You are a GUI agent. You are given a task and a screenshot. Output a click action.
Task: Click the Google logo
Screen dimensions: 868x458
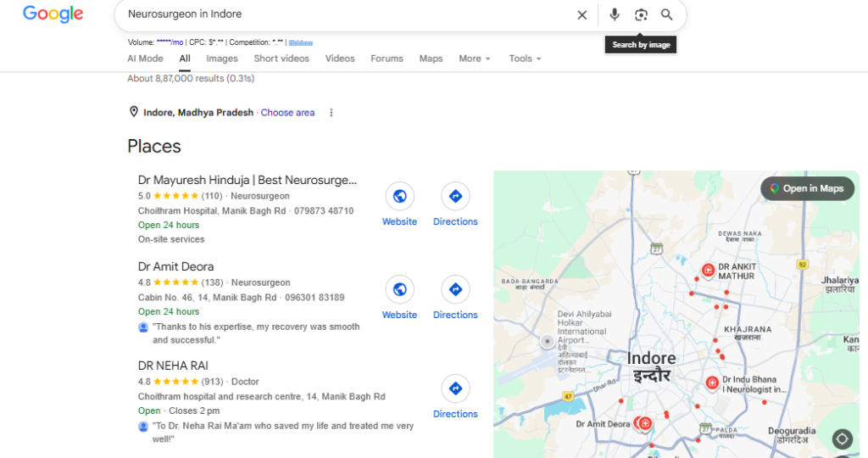tap(53, 14)
